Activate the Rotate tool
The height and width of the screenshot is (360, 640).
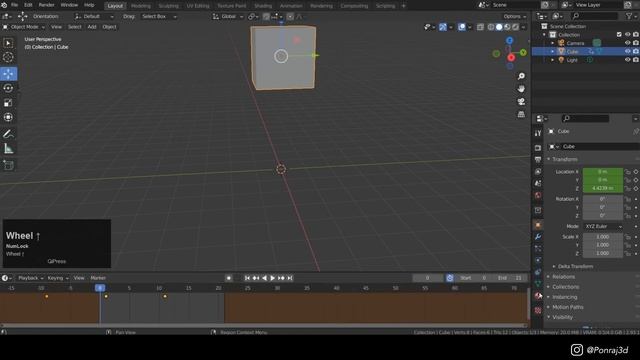click(x=8, y=88)
